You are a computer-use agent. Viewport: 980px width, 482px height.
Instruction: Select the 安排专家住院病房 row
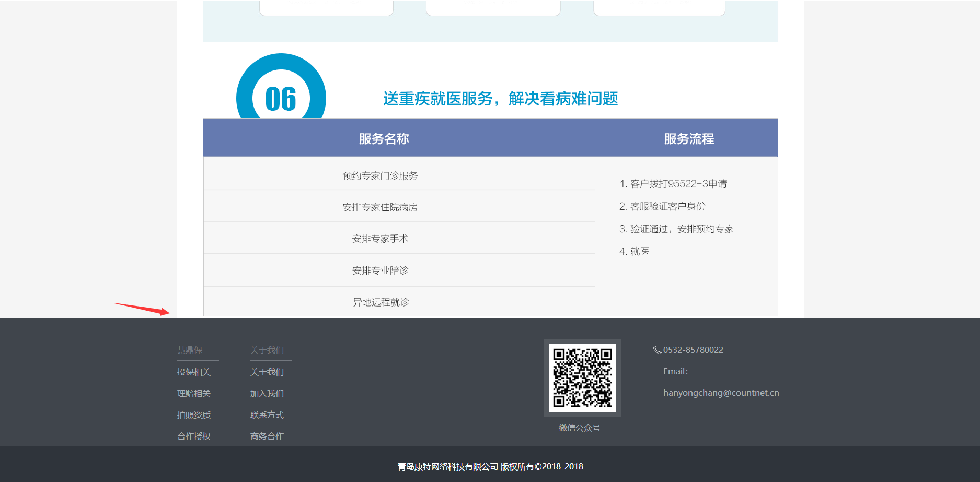380,207
